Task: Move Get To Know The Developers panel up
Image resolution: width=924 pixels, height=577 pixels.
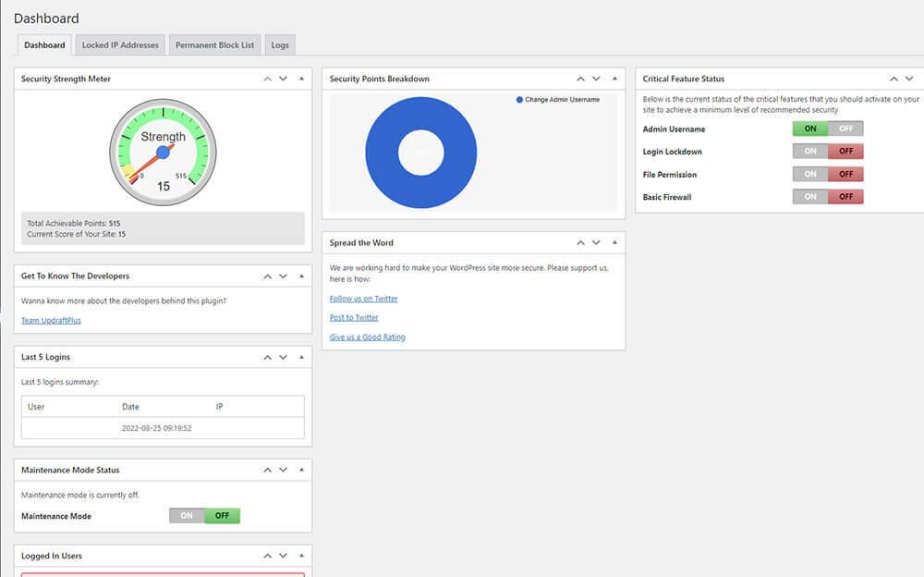Action: click(x=268, y=276)
